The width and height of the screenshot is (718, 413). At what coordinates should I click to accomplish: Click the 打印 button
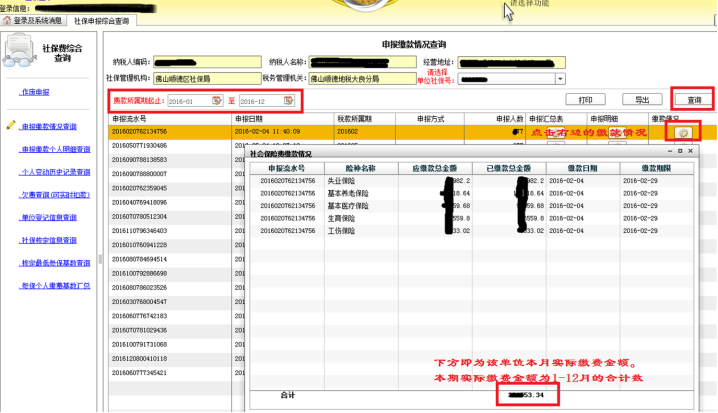585,100
